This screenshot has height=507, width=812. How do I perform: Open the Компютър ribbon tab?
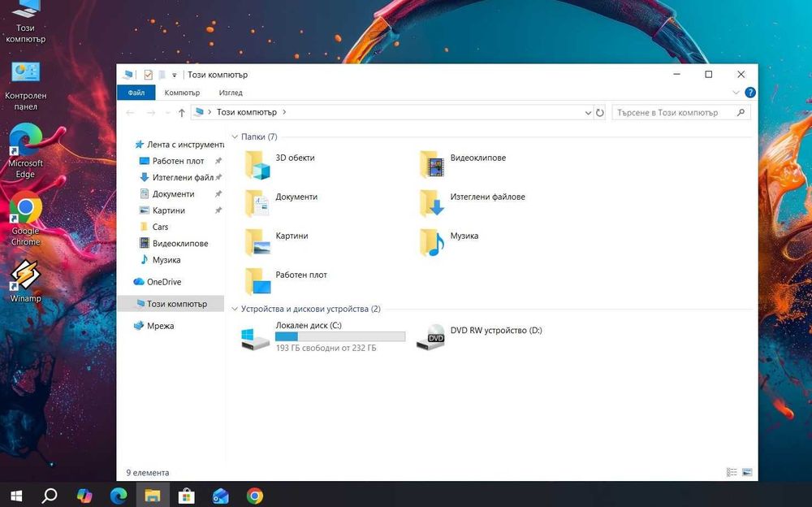[182, 93]
